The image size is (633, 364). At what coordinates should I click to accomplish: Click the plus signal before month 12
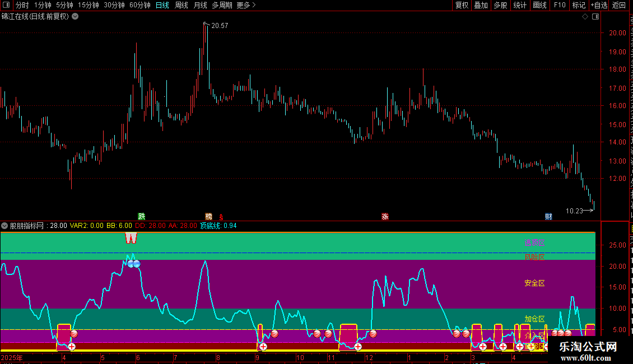[x=358, y=347]
